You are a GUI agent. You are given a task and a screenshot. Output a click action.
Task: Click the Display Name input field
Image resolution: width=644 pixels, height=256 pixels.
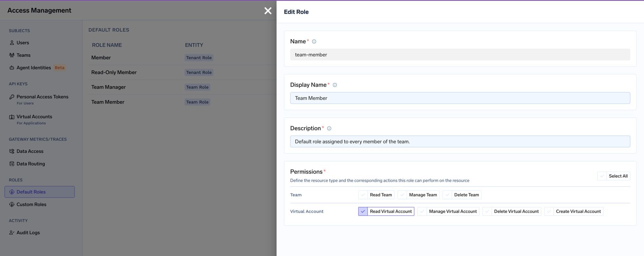[460, 98]
